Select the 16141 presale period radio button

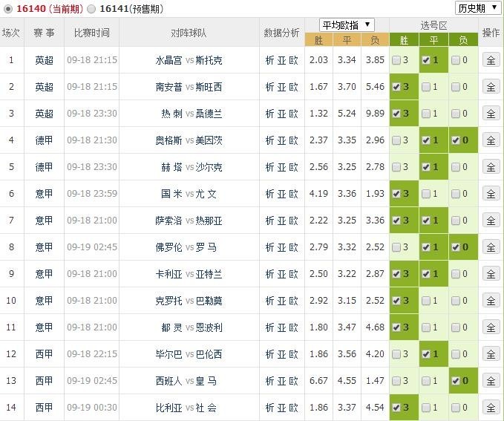click(91, 9)
